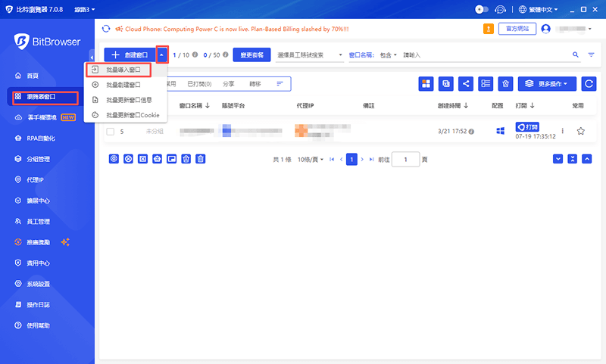Image resolution: width=606 pixels, height=364 pixels.
Task: Tick the checkbox for window row 5
Action: click(x=111, y=132)
